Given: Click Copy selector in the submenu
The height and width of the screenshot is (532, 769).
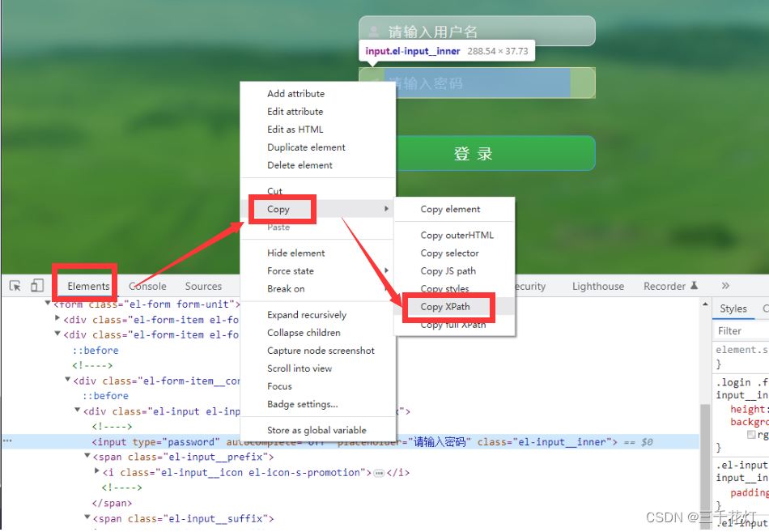Looking at the screenshot, I should click(449, 253).
